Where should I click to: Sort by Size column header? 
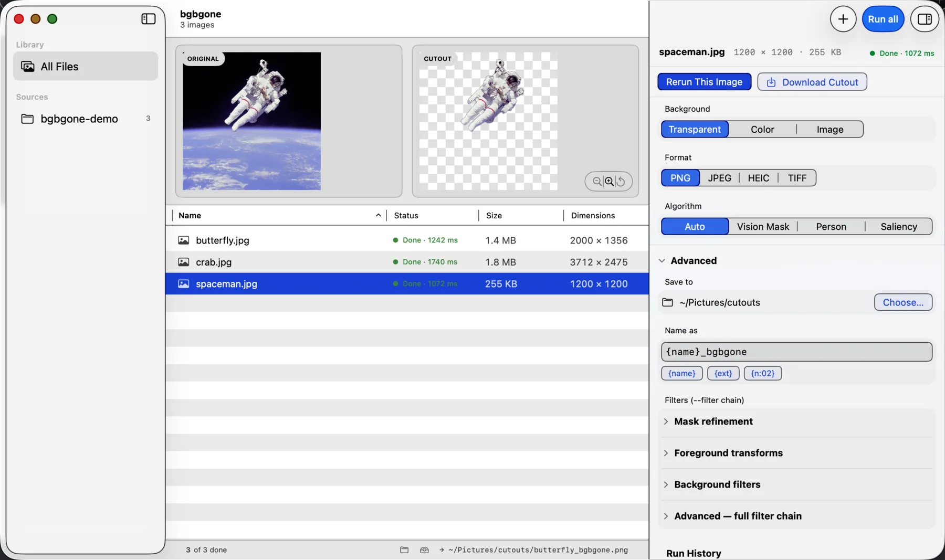[493, 216]
